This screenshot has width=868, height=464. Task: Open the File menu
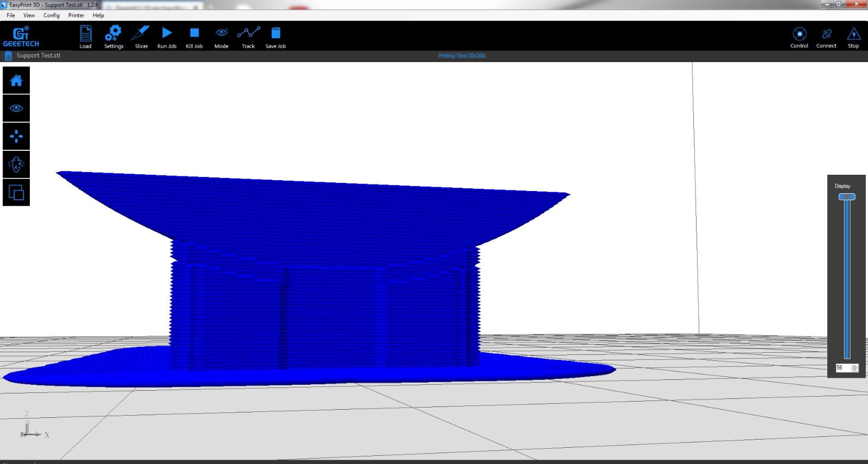click(x=11, y=15)
